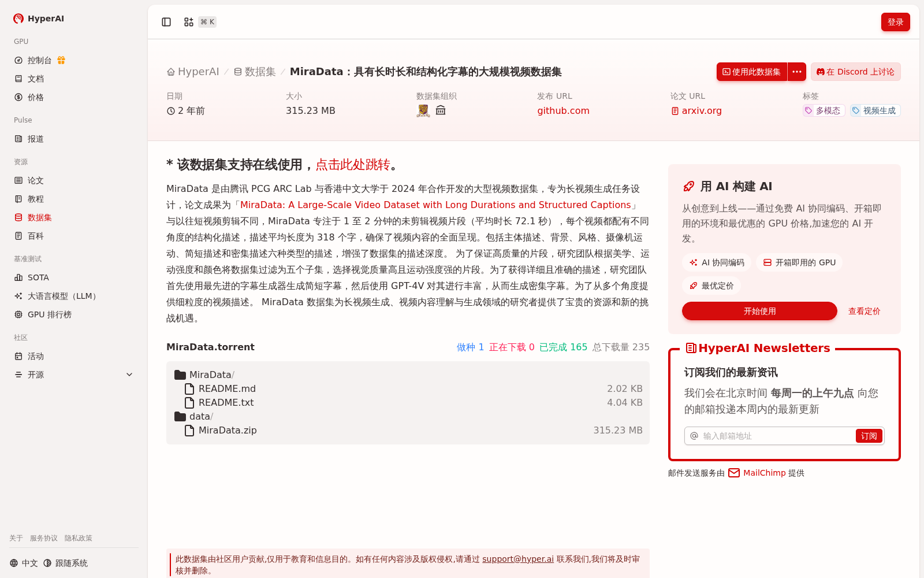
Task: Click 开箱即用的 GPU chip
Action: [x=799, y=262]
